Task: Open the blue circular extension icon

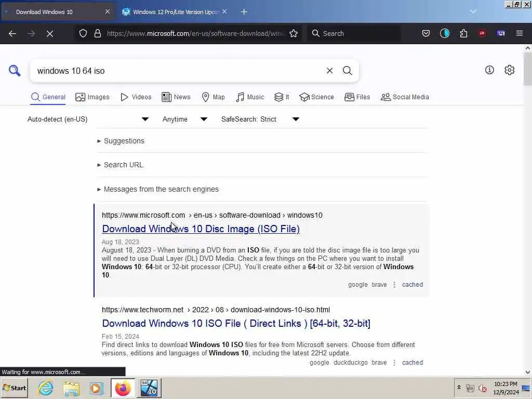Action: coord(445,33)
